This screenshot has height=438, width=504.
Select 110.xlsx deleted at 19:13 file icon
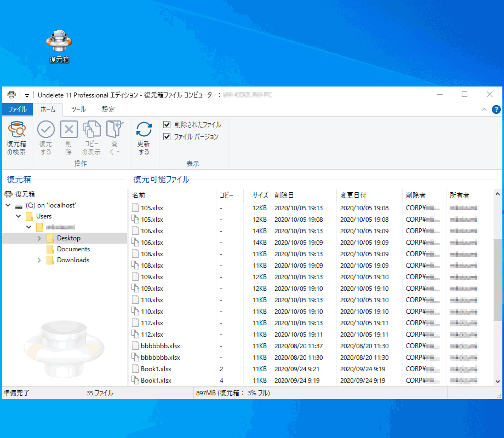135,299
